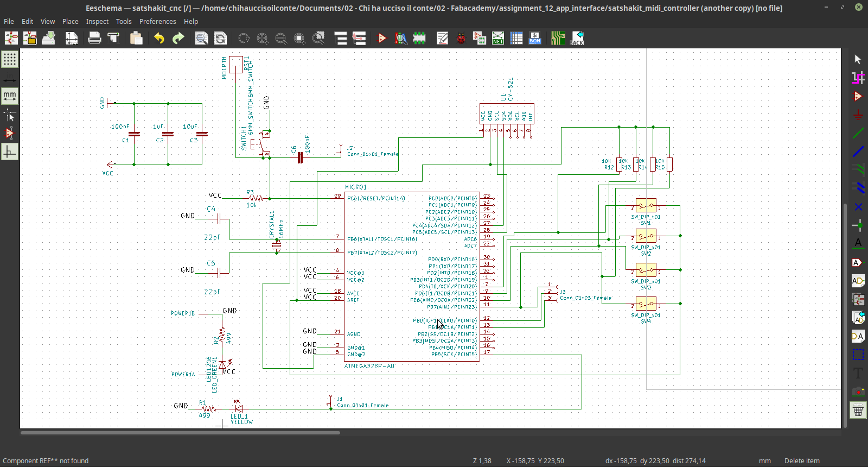Image resolution: width=868 pixels, height=467 pixels.
Task: Open the File menu
Action: 9,21
